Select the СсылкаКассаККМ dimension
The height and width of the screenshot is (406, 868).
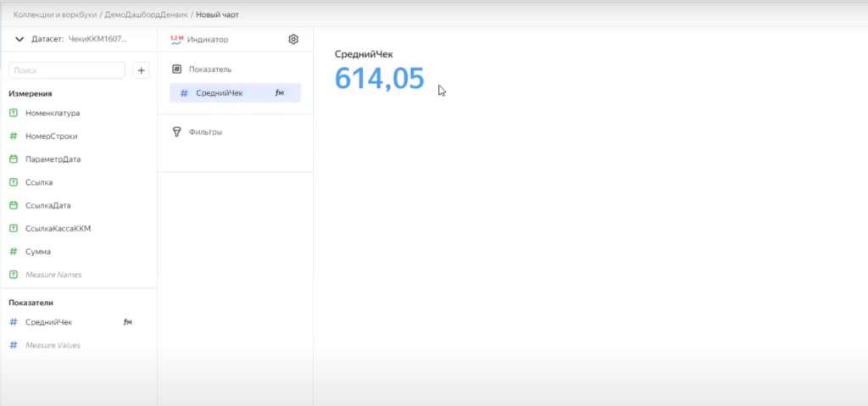[x=58, y=229]
